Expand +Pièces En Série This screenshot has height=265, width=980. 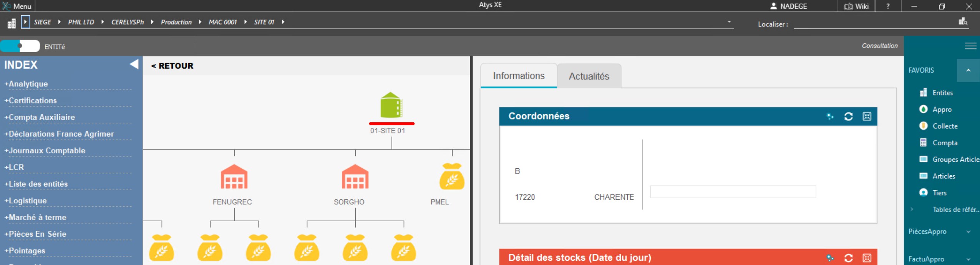tap(35, 234)
